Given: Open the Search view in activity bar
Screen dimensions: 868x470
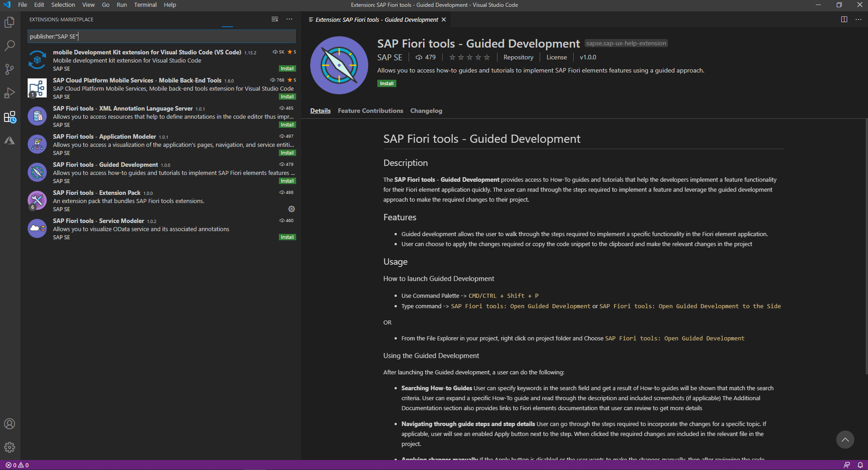Looking at the screenshot, I should click(x=10, y=46).
